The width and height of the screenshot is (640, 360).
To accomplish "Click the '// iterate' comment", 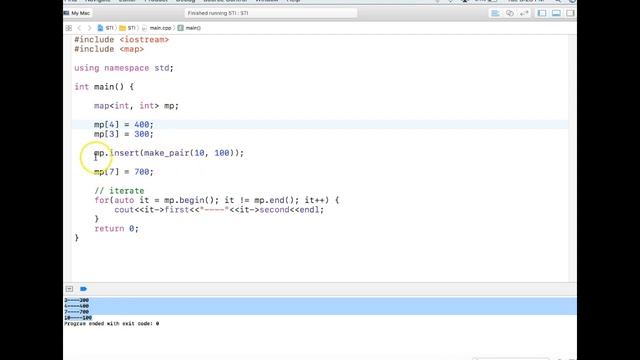I will [119, 191].
